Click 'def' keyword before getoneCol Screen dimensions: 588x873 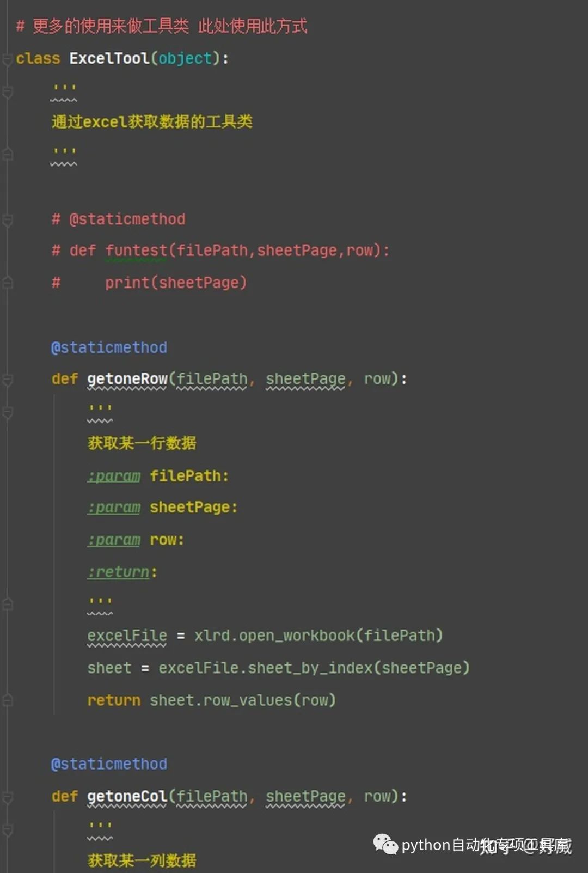coord(65,796)
